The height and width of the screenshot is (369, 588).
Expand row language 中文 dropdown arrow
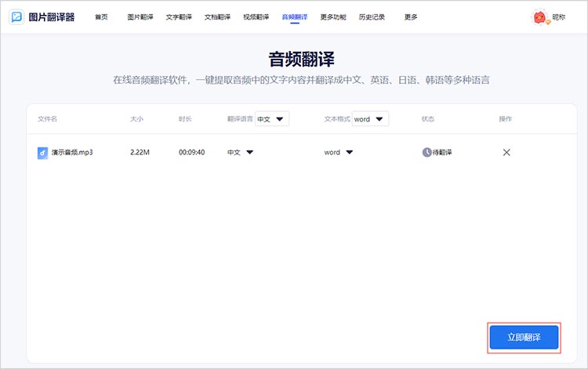click(250, 152)
